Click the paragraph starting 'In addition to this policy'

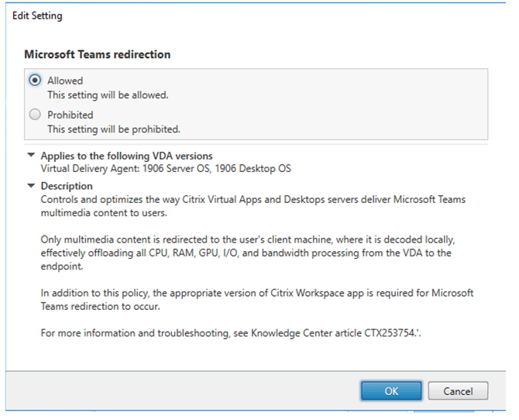pyautogui.click(x=257, y=299)
